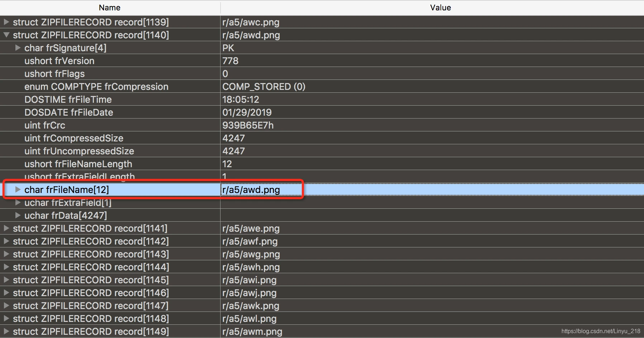This screenshot has width=644, height=338.
Task: Click the date value 01/29/2019
Action: (247, 112)
